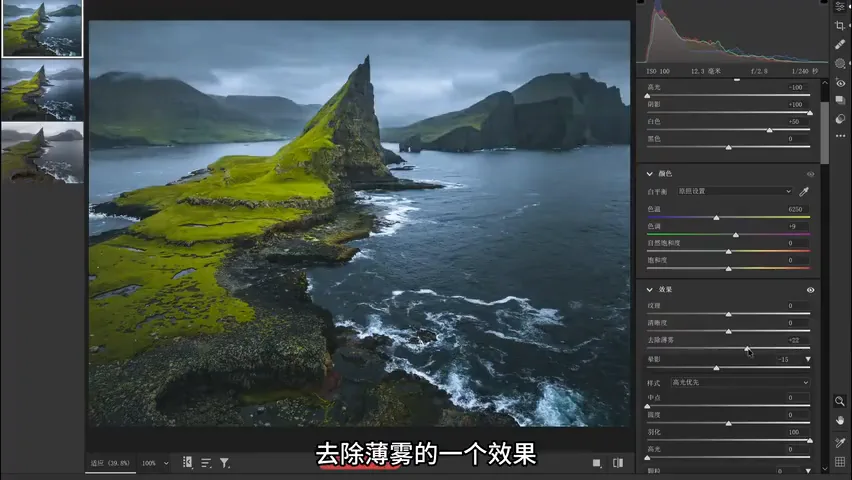This screenshot has height=480, width=852.
Task: Open the 白平衡 white balance dropdown
Action: [x=734, y=191]
